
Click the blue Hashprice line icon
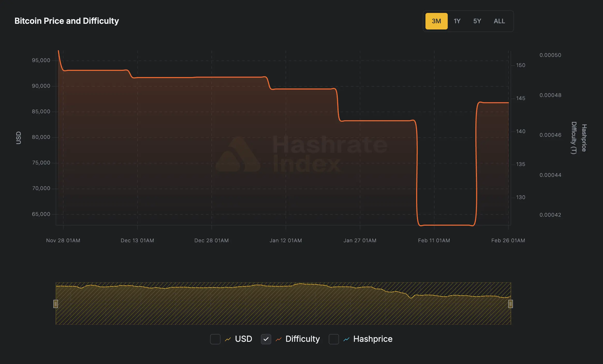[346, 339]
